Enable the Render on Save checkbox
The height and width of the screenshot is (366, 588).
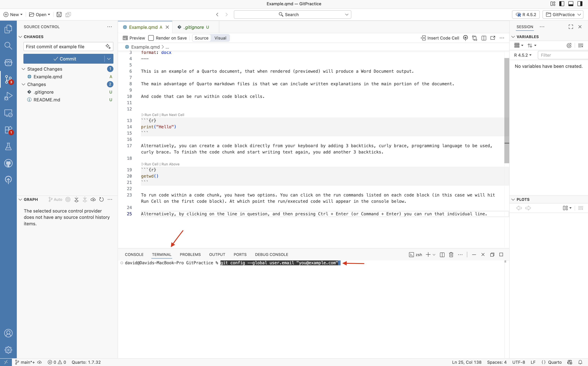(x=151, y=38)
